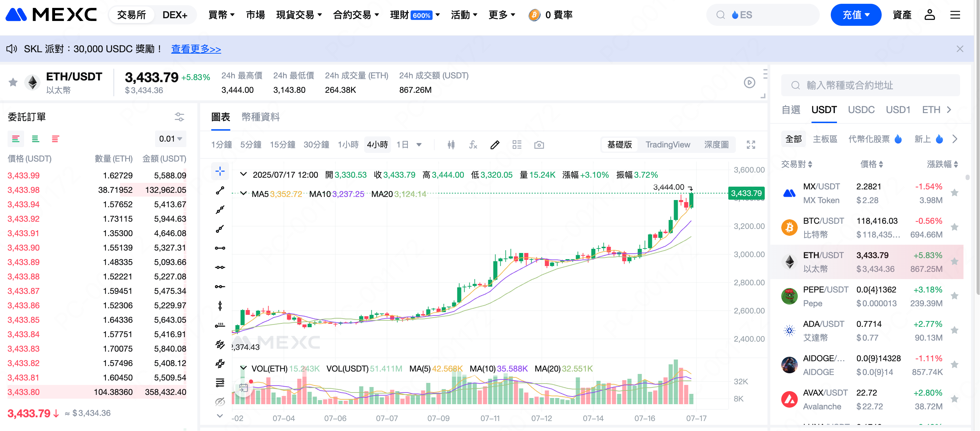Open the 0.01 price precision dropdown
Screen dimensions: 980x431
[x=170, y=139]
